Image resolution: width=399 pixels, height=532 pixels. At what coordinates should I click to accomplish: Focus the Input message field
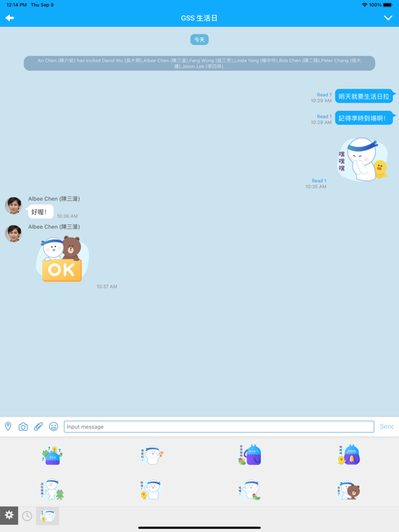coord(219,427)
